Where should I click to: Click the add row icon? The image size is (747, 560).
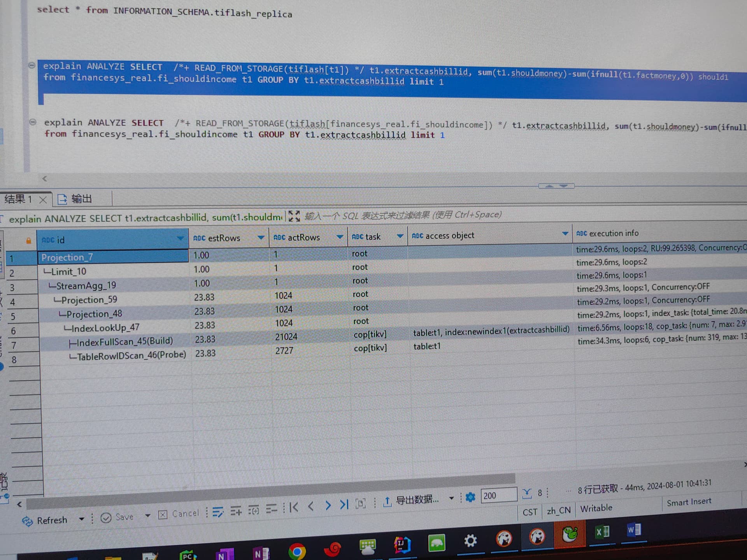236,511
